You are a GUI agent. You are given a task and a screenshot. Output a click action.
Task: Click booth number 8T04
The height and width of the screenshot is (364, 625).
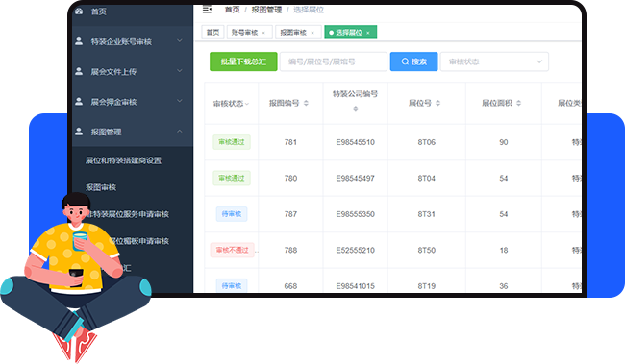click(x=427, y=178)
